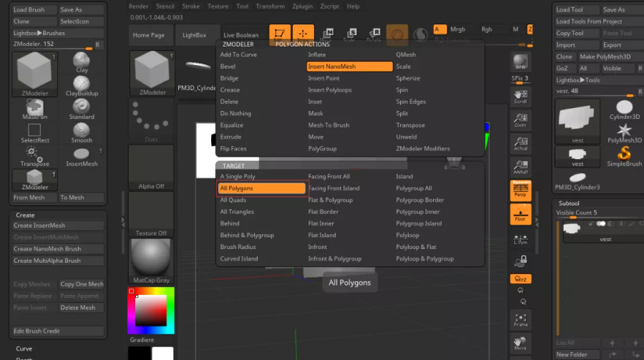Toggle L.Sym local symmetry
This screenshot has height=360, width=644.
(520, 239)
